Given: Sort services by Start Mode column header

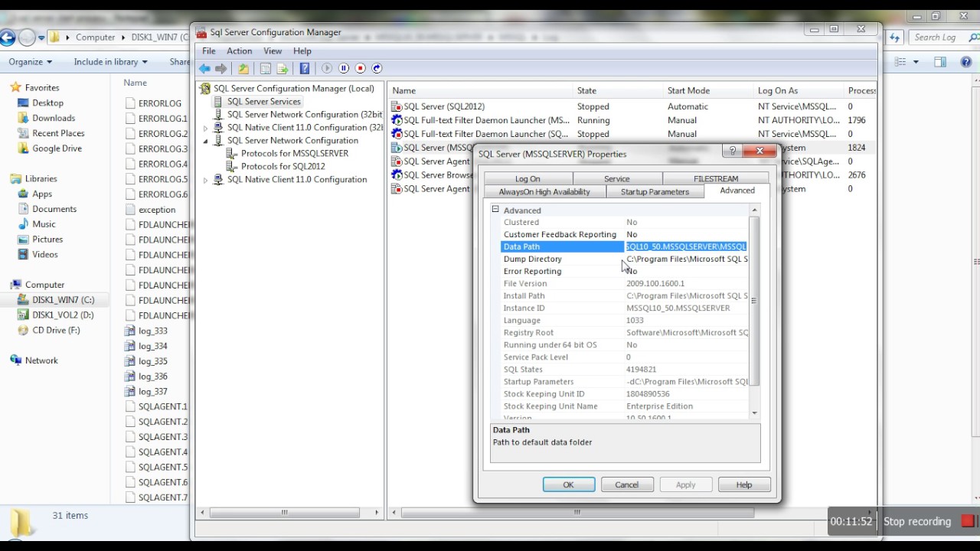Looking at the screenshot, I should coord(708,90).
